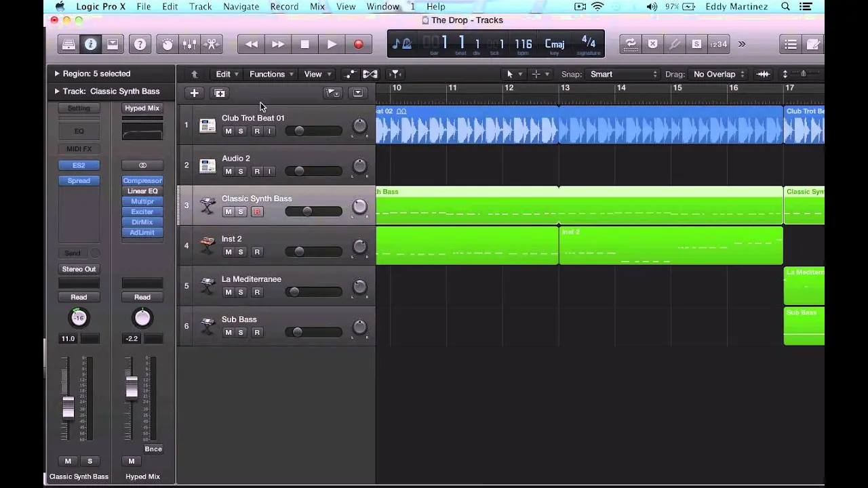Fast forward the playhead
This screenshot has width=868, height=488.
pos(278,44)
